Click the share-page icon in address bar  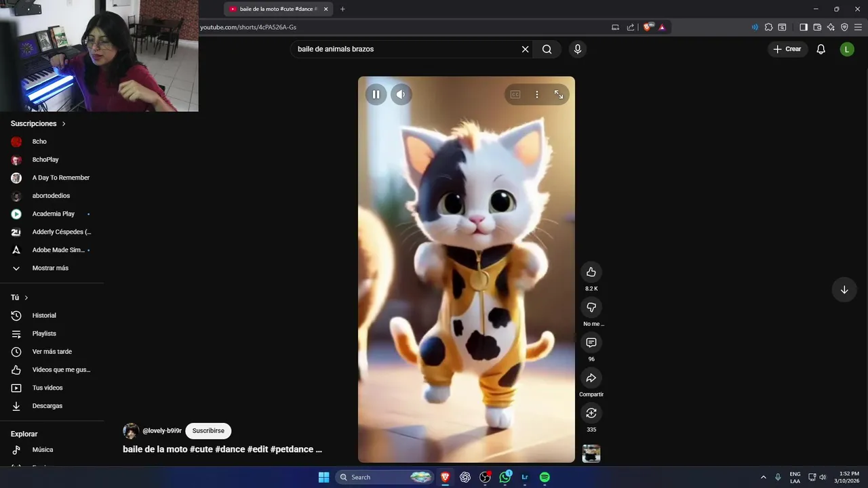click(631, 27)
